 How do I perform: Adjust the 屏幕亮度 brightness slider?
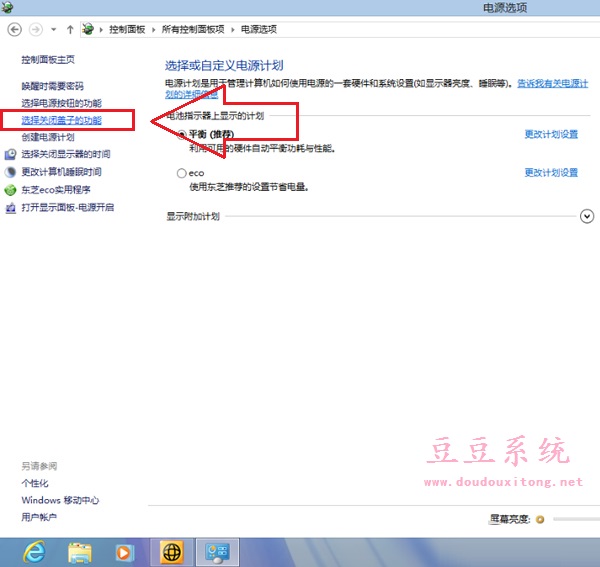[x=575, y=519]
